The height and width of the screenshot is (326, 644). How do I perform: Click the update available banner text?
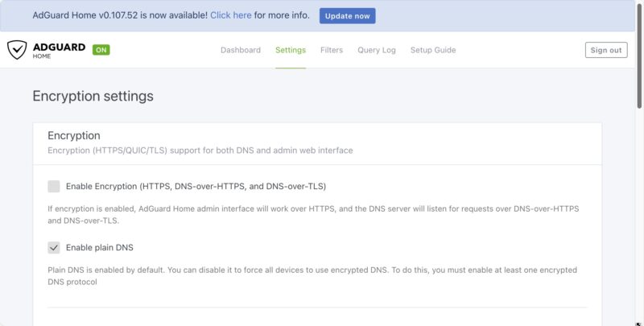[x=119, y=15]
